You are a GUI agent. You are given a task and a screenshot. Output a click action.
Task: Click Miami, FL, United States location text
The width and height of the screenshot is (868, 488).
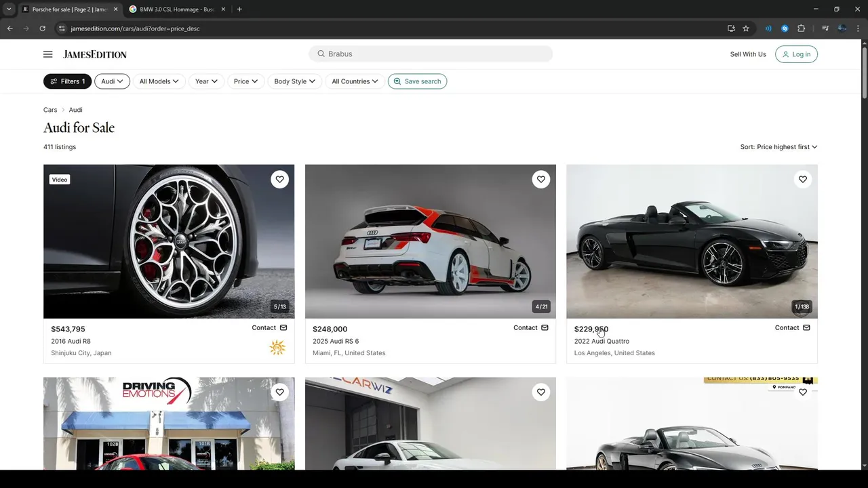pyautogui.click(x=349, y=353)
